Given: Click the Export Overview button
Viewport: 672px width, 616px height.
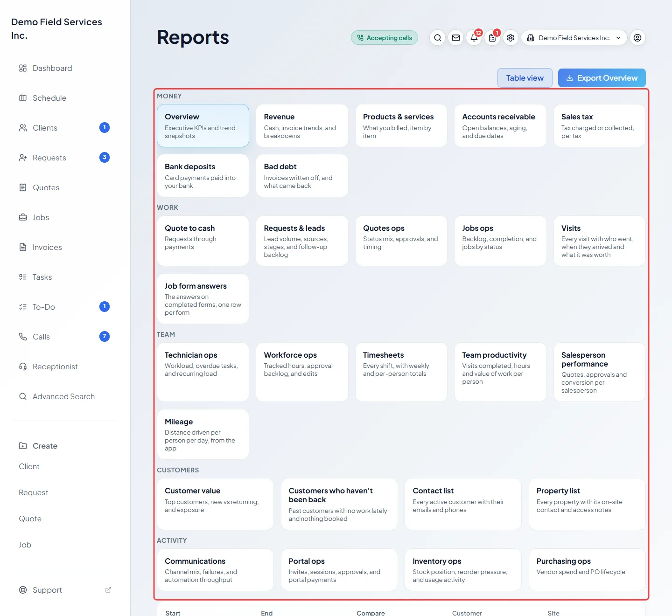Looking at the screenshot, I should pyautogui.click(x=602, y=78).
